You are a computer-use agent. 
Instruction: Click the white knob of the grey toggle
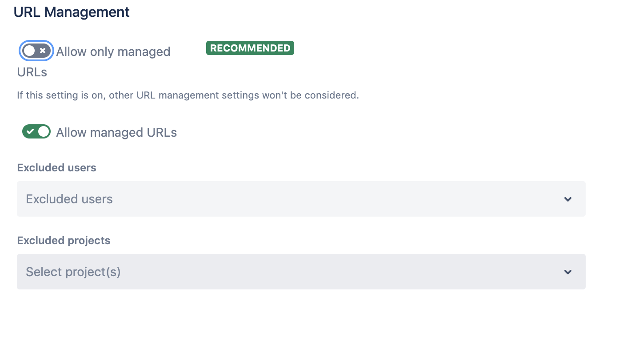[x=29, y=51]
